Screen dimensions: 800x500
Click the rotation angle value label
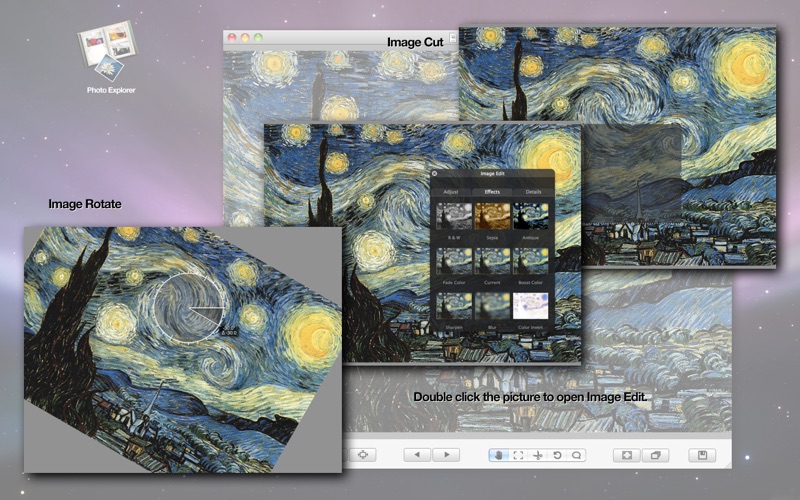[x=230, y=333]
